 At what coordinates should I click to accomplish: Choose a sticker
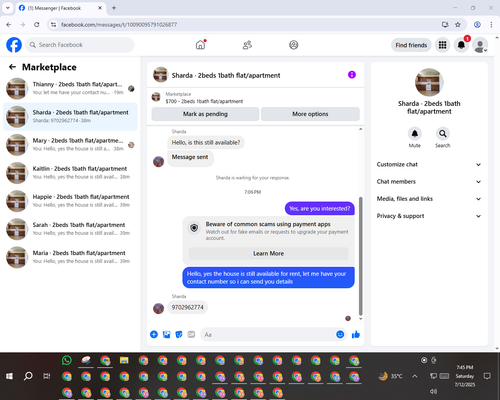(x=179, y=334)
